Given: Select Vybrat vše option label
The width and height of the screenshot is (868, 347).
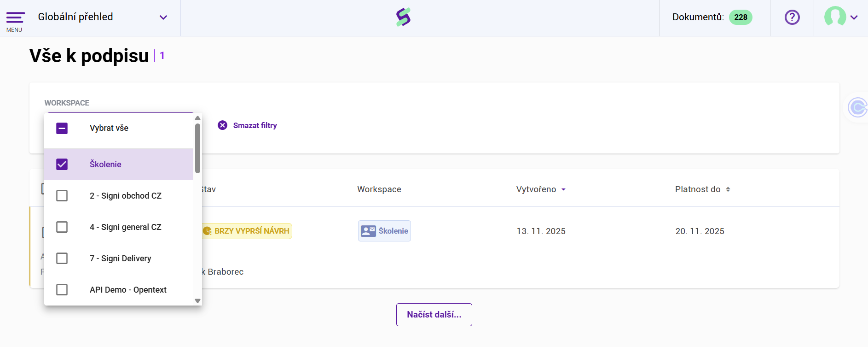Looking at the screenshot, I should (x=109, y=128).
